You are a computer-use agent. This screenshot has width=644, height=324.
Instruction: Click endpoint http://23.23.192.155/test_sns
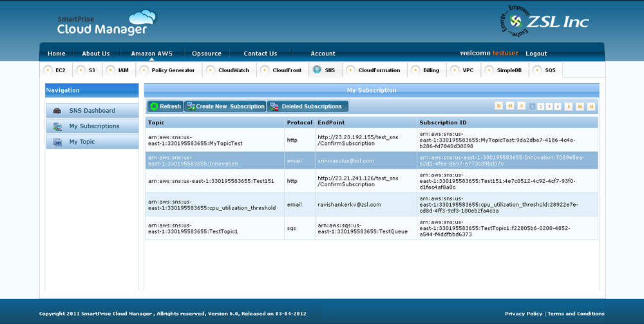click(x=357, y=140)
